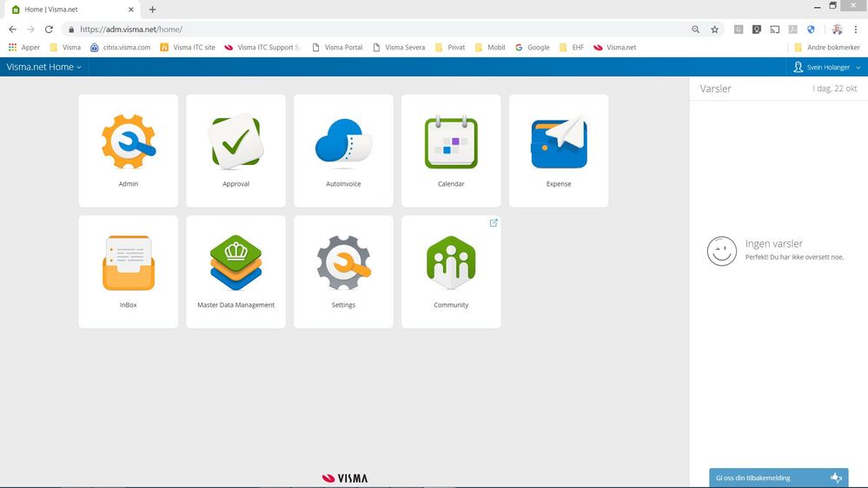868x488 pixels.
Task: Select the Home | Visma.net browser tab
Action: click(72, 10)
